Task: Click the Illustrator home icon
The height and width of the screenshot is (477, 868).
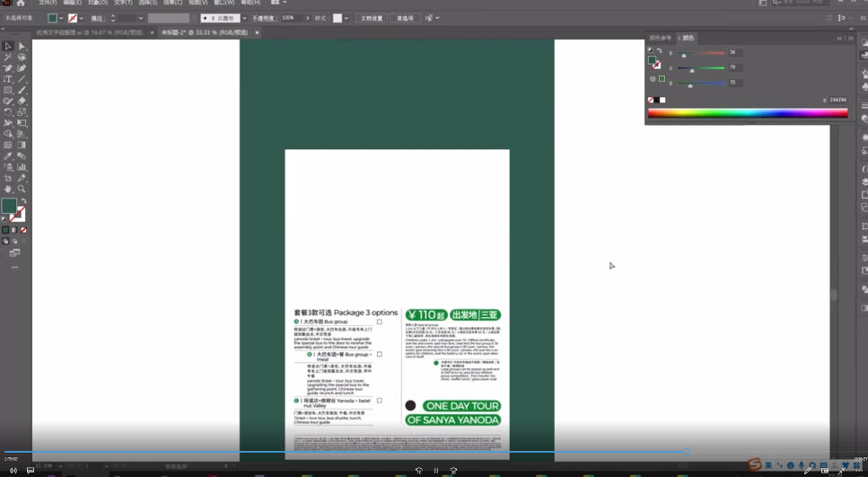Action: 21,3
